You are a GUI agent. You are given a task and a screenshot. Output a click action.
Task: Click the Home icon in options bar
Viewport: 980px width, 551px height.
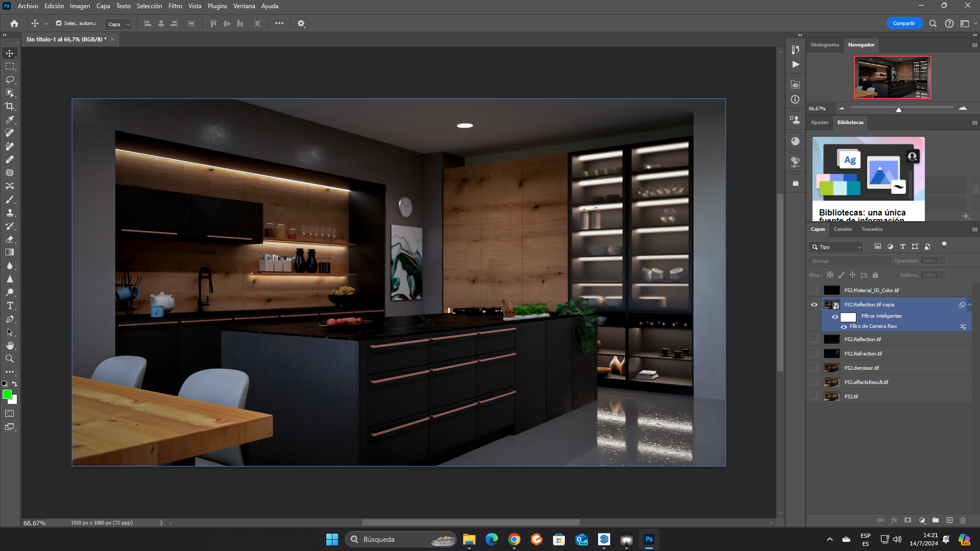(x=14, y=23)
